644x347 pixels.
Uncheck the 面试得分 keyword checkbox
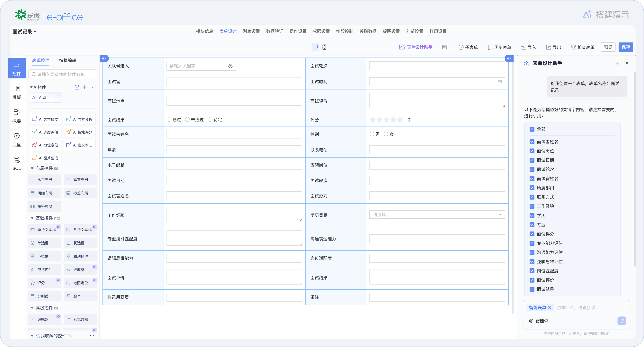click(x=532, y=234)
